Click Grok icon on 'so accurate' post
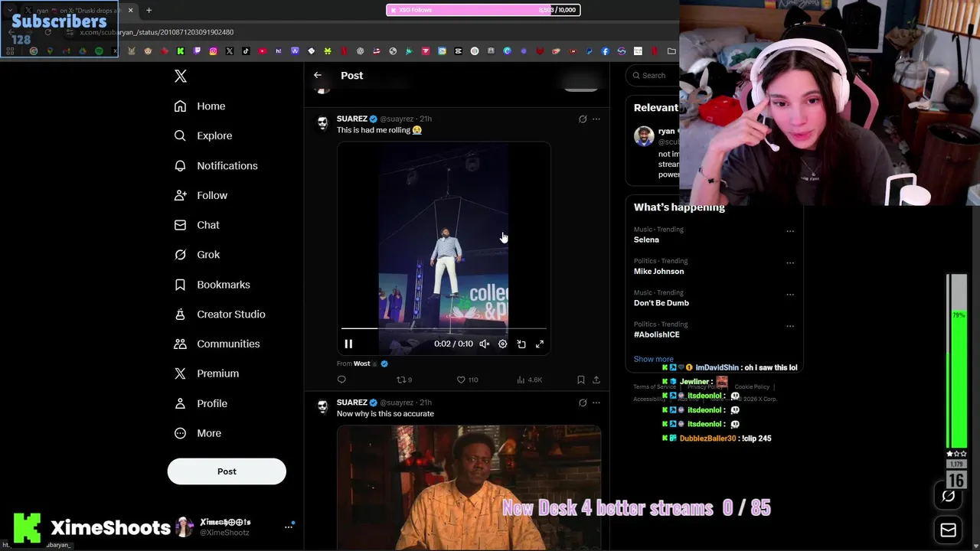Image resolution: width=980 pixels, height=551 pixels. 583,403
